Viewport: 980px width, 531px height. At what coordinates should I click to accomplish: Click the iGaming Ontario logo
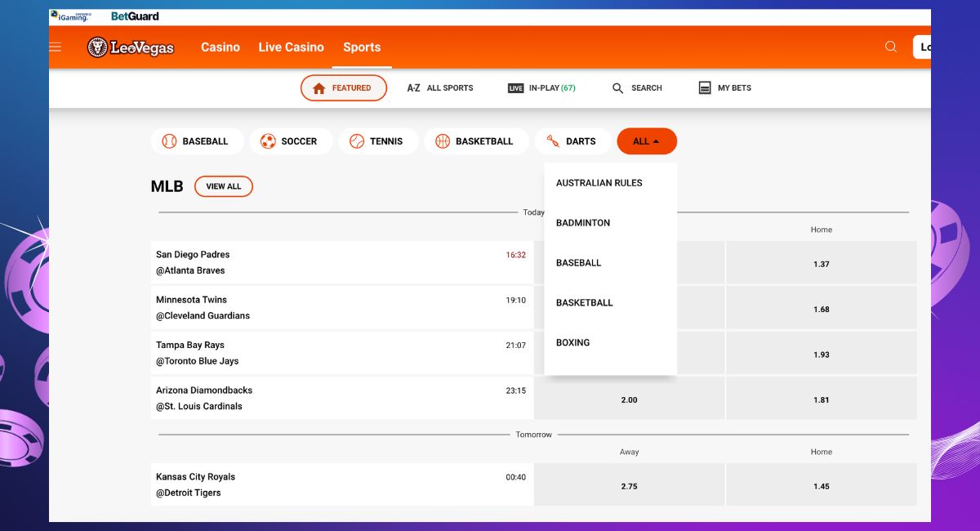[x=69, y=16]
